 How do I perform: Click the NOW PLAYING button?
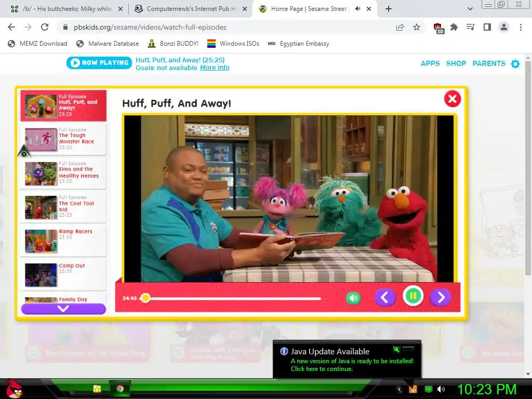coord(99,63)
